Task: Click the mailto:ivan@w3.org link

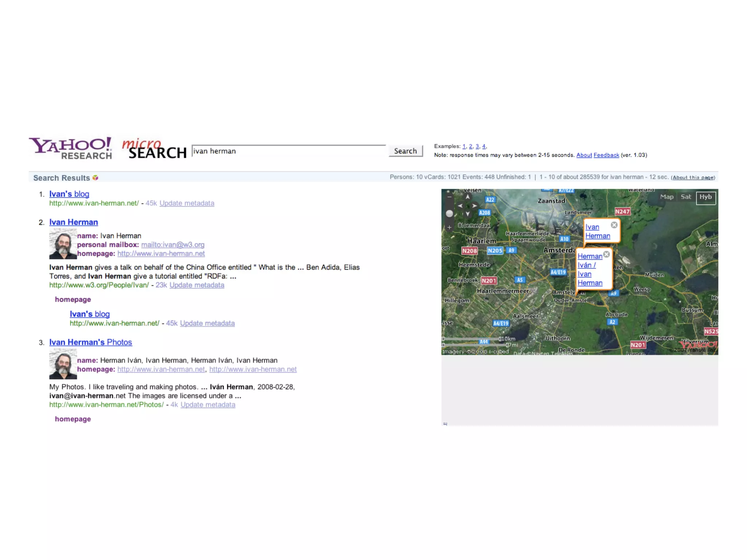Action: (x=173, y=245)
